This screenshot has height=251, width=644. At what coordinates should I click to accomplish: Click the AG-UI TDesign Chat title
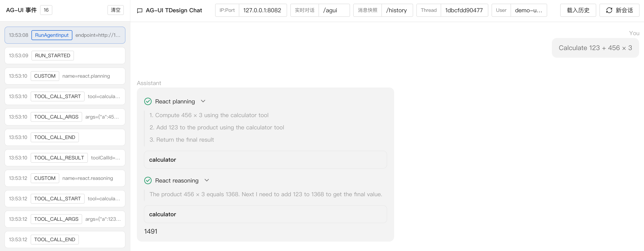(x=174, y=10)
